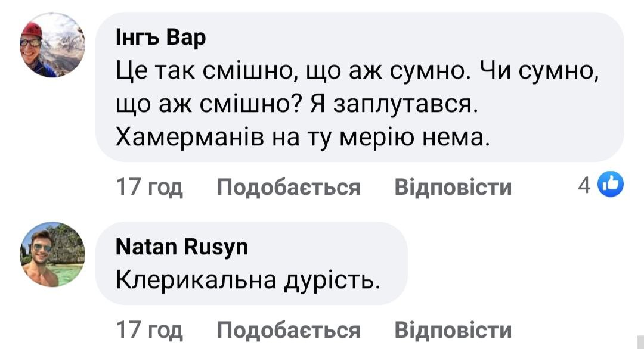Click the text 'Клерикальна дурість.'
The width and height of the screenshot is (644, 349).
pyautogui.click(x=247, y=279)
